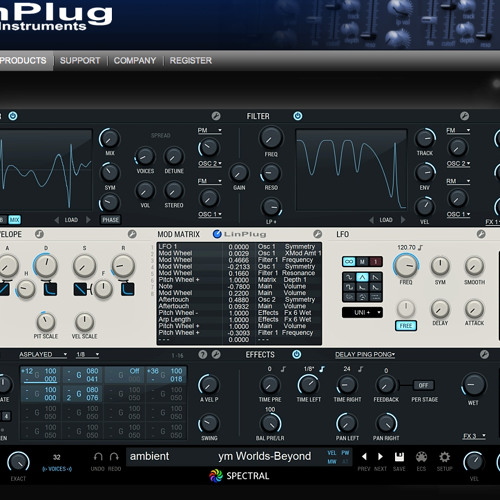
Task: Click the 32 voices count display
Action: (x=57, y=457)
